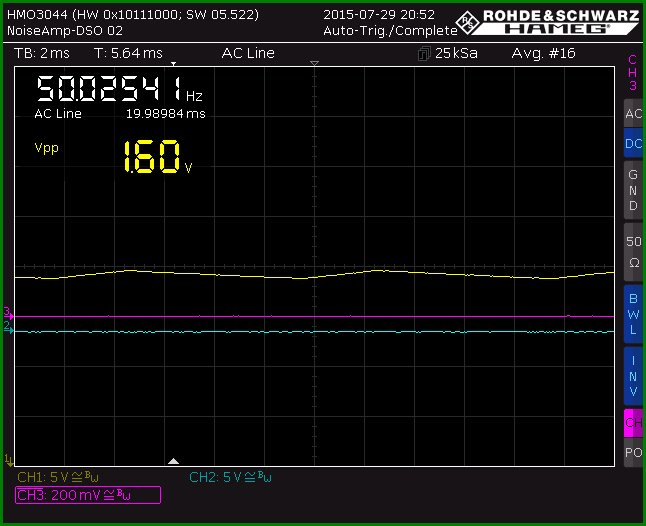
Task: Select DC coupling in side menu
Action: pyautogui.click(x=634, y=143)
